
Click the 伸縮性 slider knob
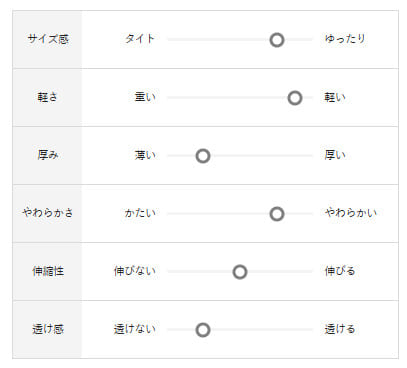240,272
